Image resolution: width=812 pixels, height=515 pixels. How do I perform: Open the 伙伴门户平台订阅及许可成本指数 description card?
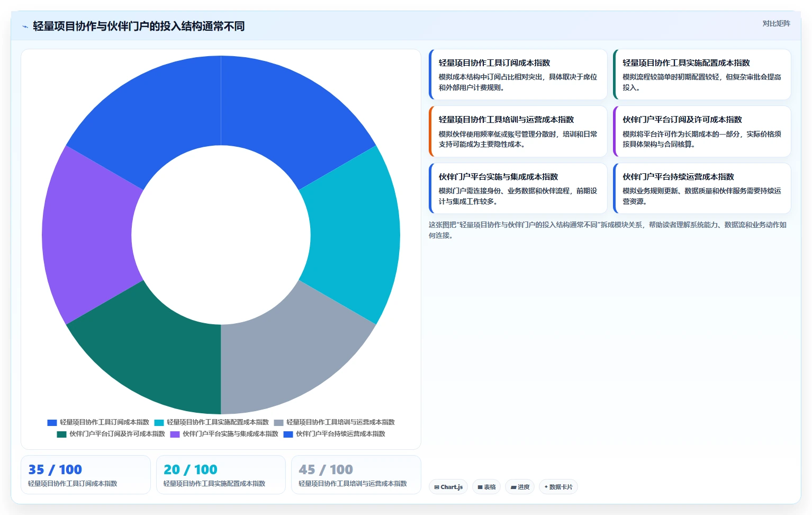pos(702,131)
